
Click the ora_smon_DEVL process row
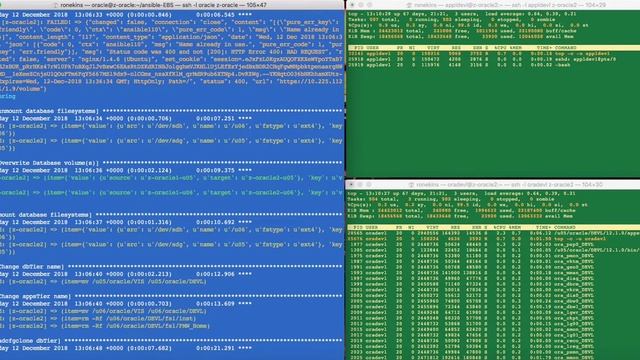coord(471,330)
